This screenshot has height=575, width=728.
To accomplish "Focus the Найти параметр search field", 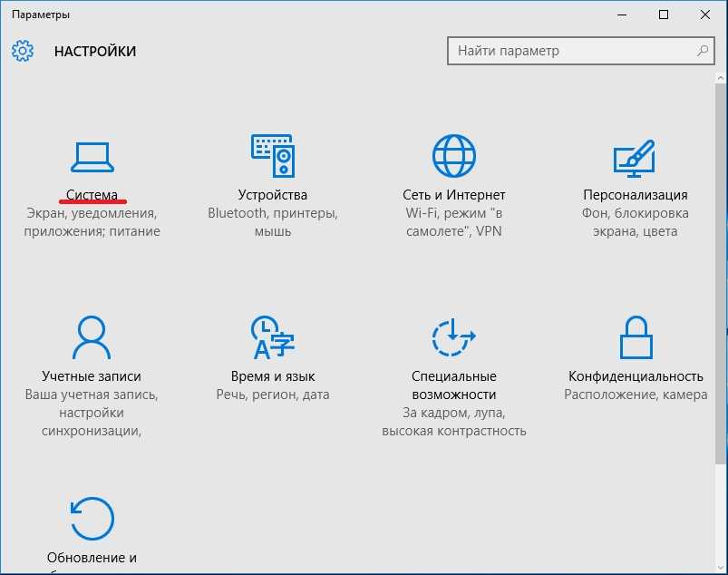I will (x=571, y=51).
